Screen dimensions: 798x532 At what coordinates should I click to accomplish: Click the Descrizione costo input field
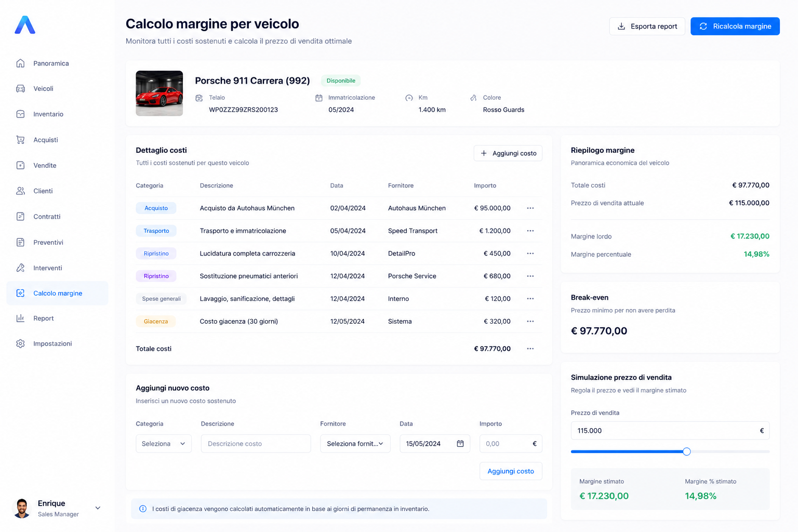click(x=256, y=444)
